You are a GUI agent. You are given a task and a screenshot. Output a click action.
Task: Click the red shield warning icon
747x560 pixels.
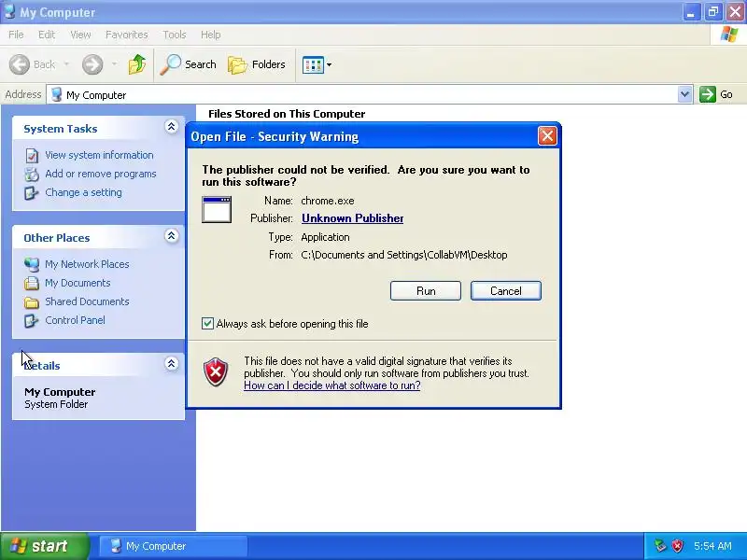coord(216,372)
